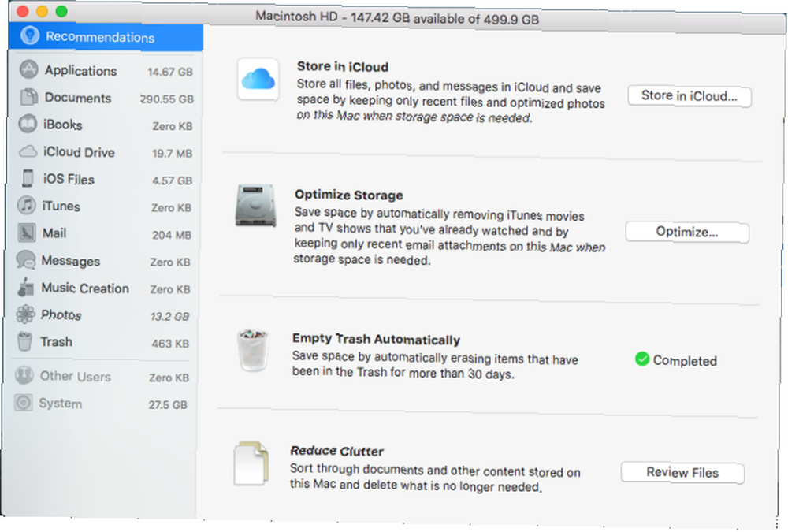Select Messages in the sidebar
788x532 pixels.
pyautogui.click(x=102, y=261)
